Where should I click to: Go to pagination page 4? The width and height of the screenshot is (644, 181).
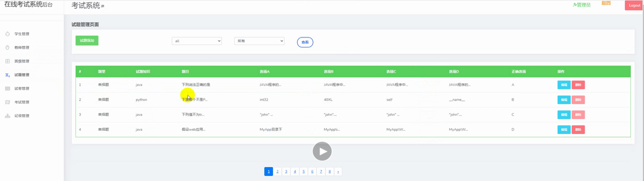(295, 172)
